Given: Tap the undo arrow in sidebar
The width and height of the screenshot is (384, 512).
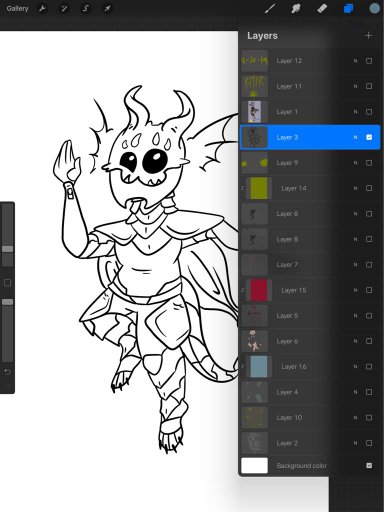Looking at the screenshot, I should tap(7, 372).
